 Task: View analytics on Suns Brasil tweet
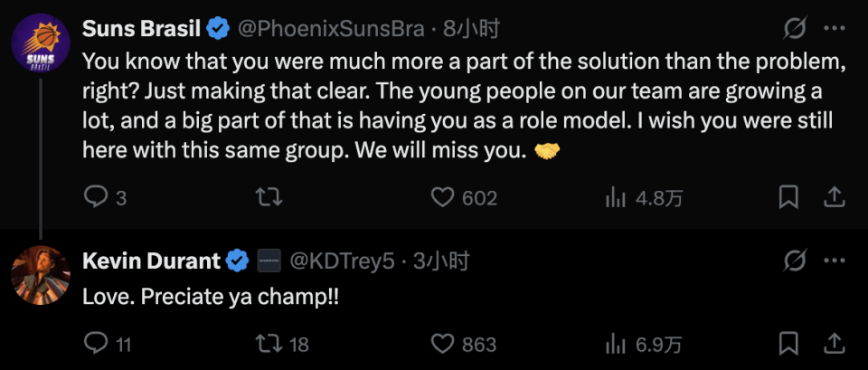tap(616, 196)
